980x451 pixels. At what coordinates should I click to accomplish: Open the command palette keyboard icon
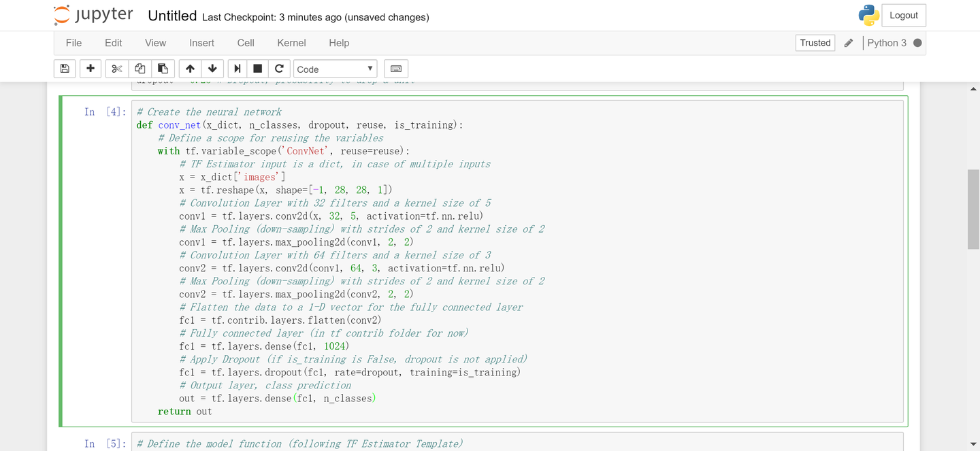click(396, 69)
